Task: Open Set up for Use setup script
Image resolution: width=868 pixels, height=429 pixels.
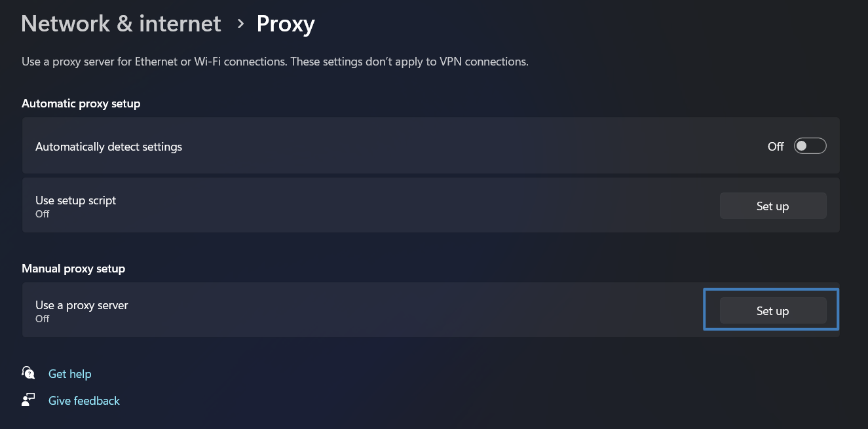Action: pyautogui.click(x=772, y=206)
